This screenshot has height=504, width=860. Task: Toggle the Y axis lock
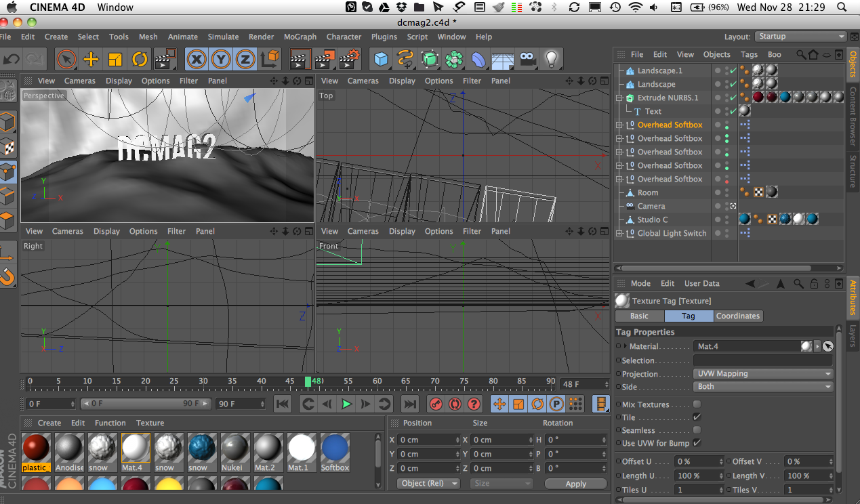(221, 60)
